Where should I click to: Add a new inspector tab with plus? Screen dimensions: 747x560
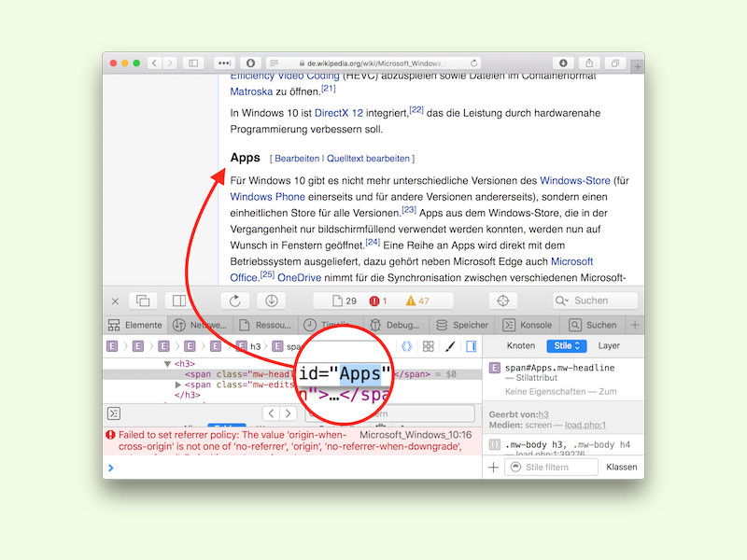(635, 325)
